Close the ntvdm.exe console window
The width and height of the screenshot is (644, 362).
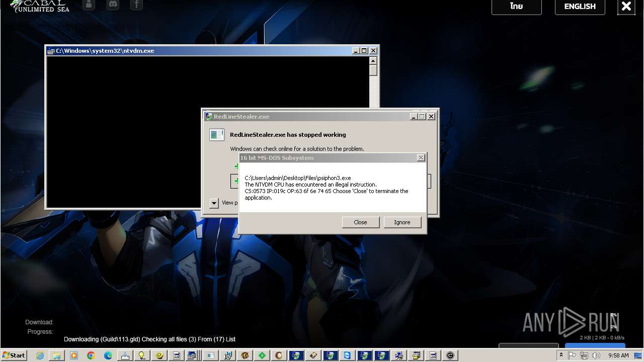373,51
